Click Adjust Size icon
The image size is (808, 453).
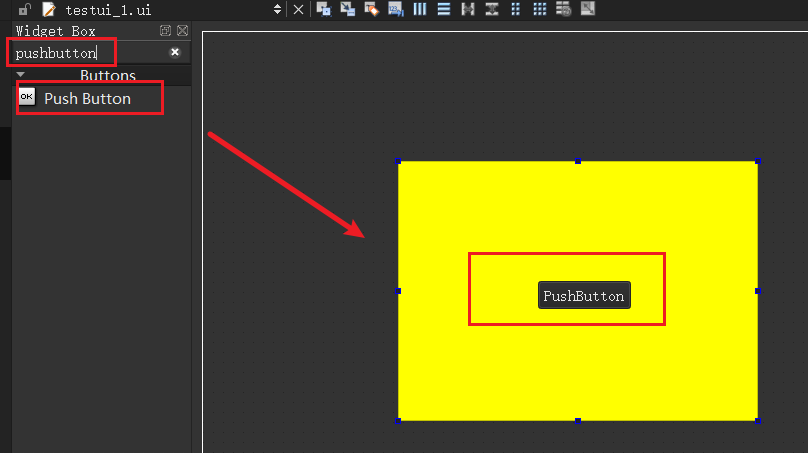588,9
